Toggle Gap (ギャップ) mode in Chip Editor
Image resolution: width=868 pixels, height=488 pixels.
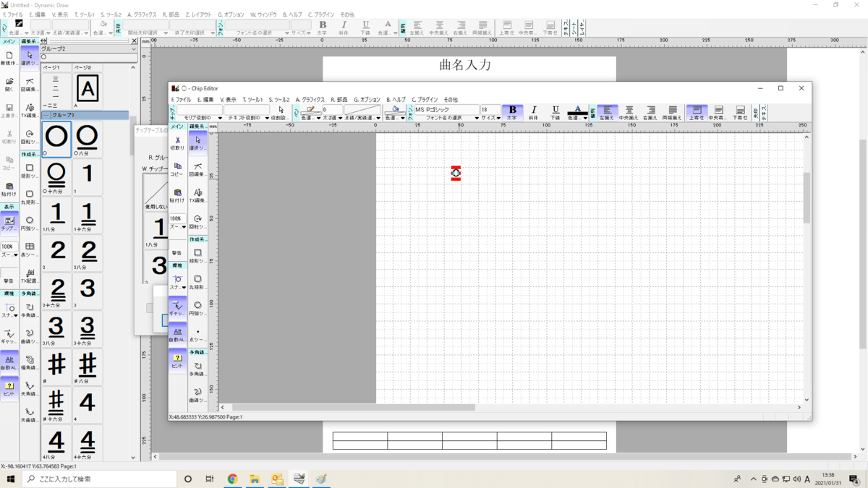177,308
